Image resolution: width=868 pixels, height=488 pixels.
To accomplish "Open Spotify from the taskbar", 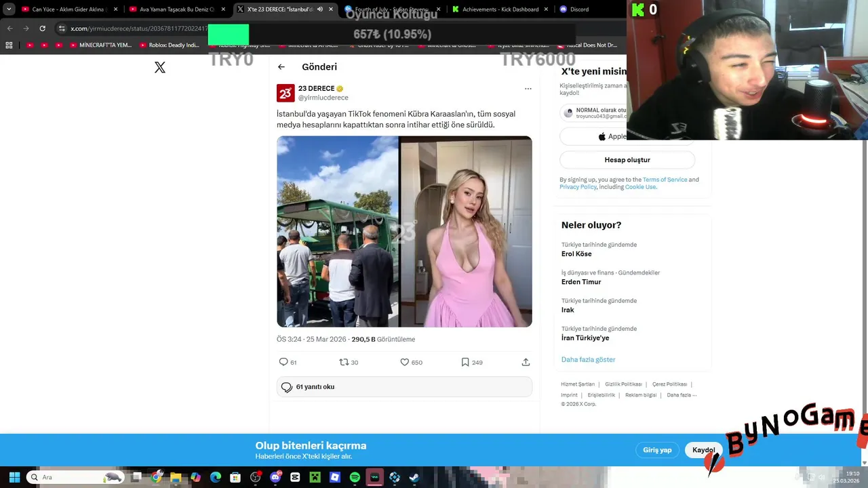I will click(355, 477).
